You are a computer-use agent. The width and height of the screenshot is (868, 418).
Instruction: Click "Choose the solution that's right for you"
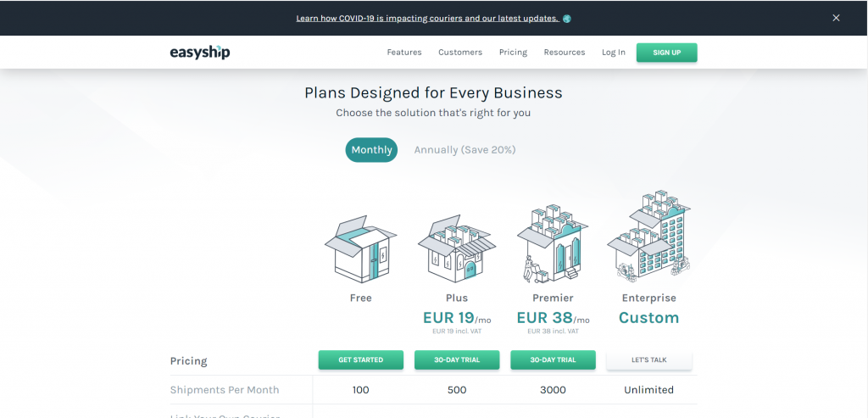click(433, 113)
